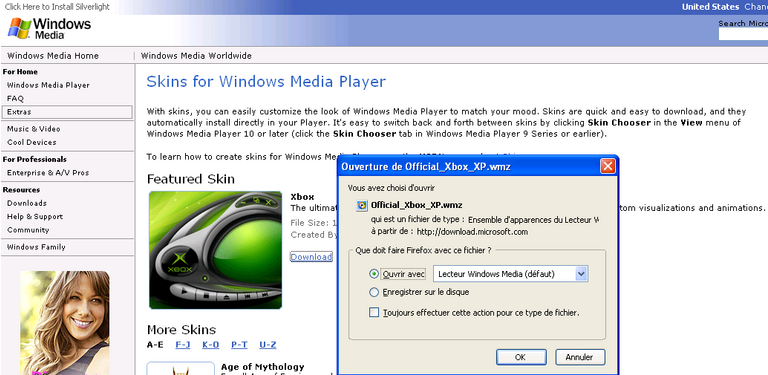Click the Search Microsoft input field
This screenshot has width=768, height=375.
tap(743, 34)
